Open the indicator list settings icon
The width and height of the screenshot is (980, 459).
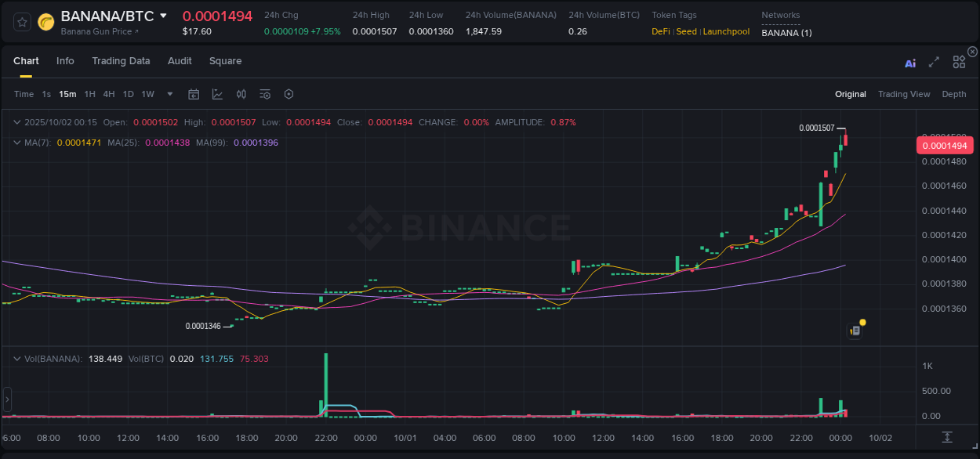coord(265,94)
